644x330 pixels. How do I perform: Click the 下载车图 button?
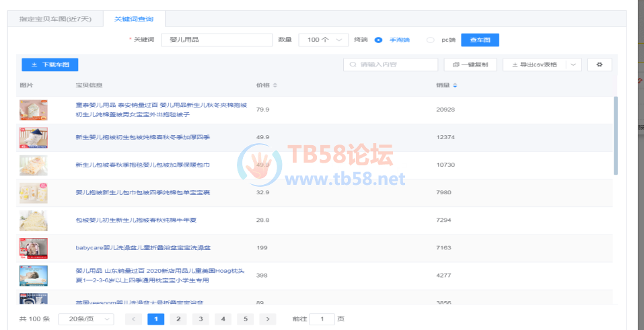click(x=50, y=65)
